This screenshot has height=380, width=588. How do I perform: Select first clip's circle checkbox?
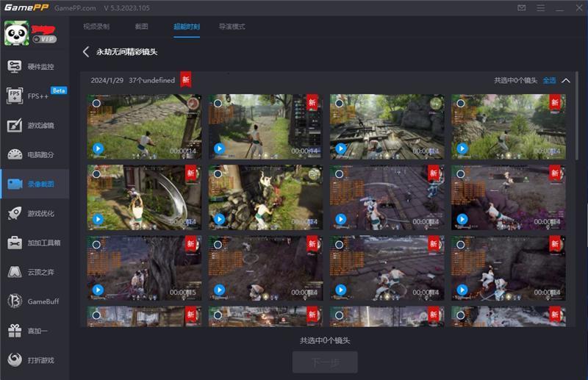tap(96, 104)
